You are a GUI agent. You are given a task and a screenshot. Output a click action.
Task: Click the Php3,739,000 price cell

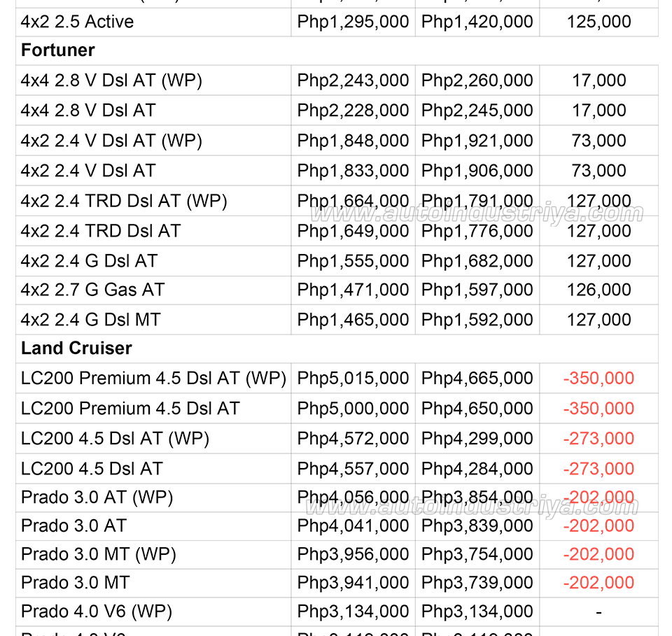[x=477, y=583]
